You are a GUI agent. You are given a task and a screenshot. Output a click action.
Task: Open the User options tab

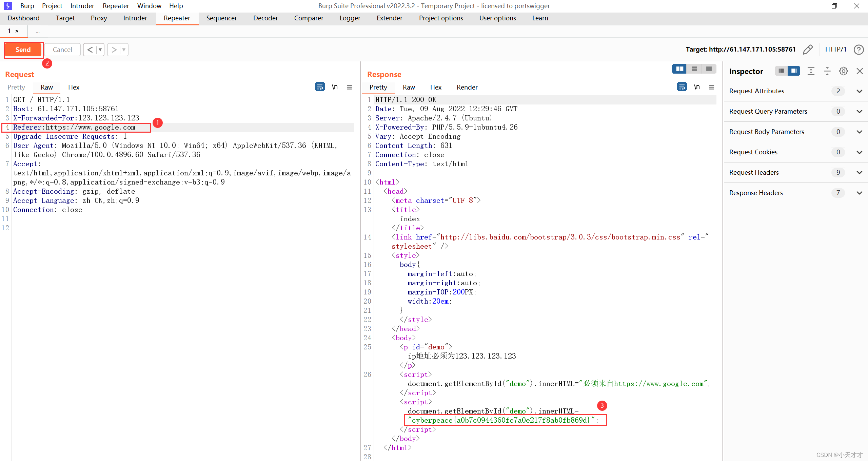(497, 18)
